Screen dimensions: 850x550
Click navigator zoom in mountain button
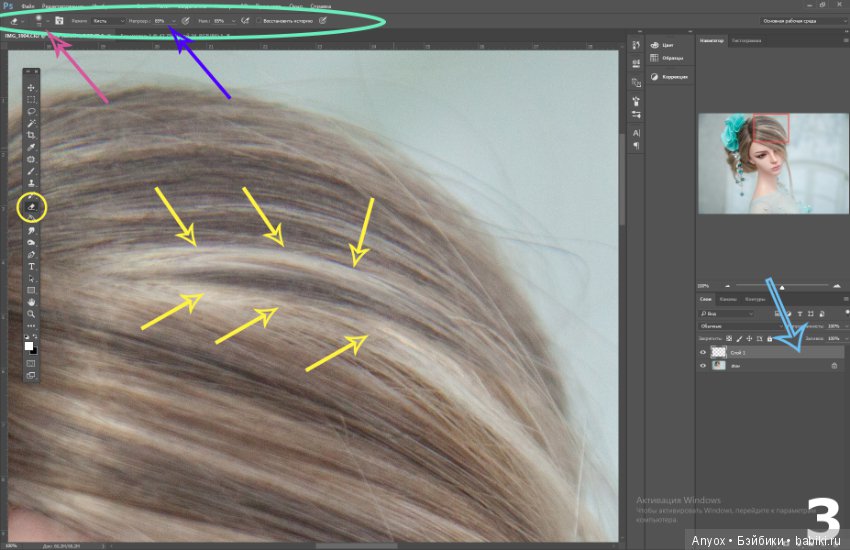pos(836,286)
